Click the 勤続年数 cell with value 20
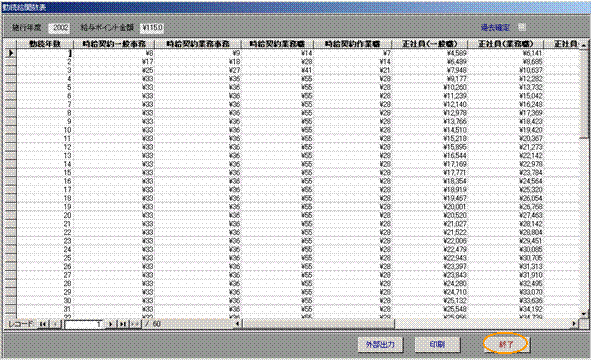 (x=45, y=216)
